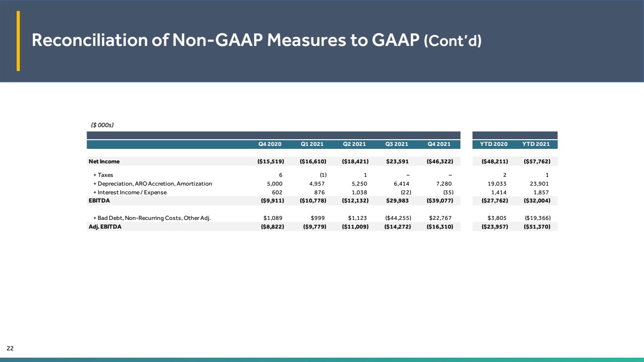Select the Q4 2021 column header
The image size is (644, 362).
(439, 144)
